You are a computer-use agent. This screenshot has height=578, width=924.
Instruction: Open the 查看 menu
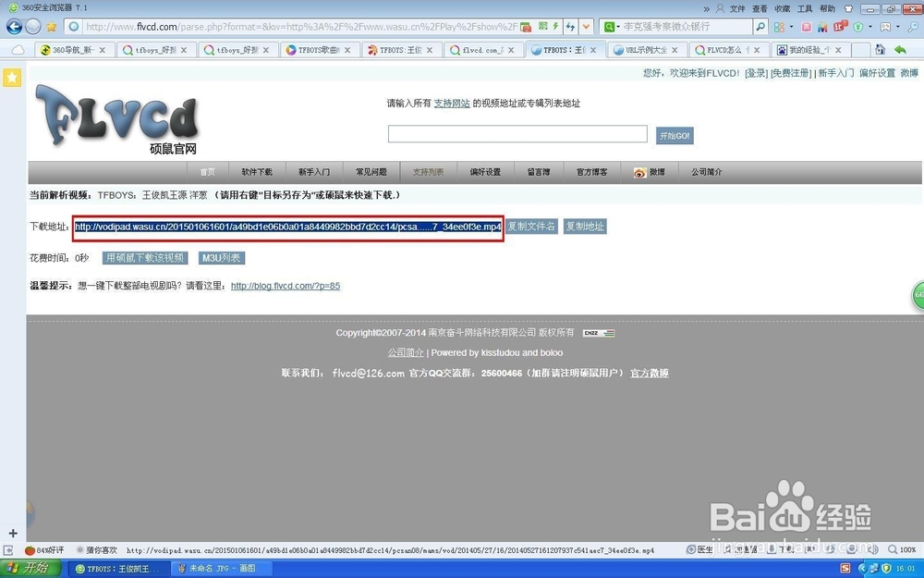pos(760,8)
